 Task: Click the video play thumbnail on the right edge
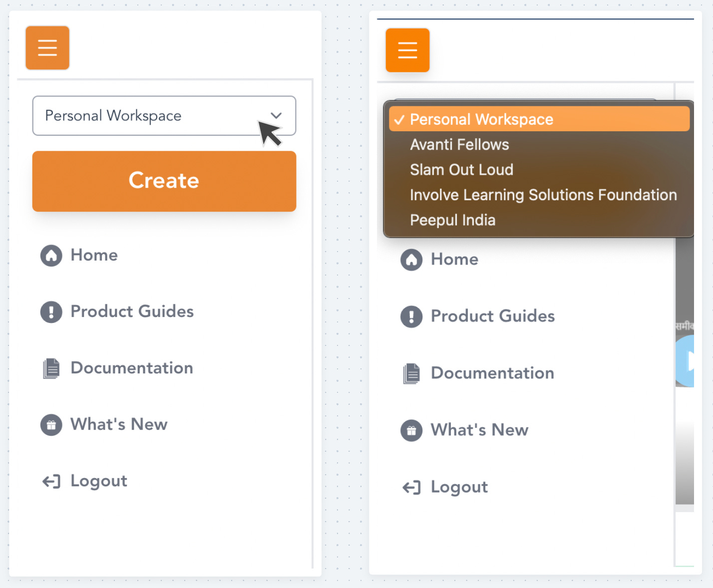[688, 359]
